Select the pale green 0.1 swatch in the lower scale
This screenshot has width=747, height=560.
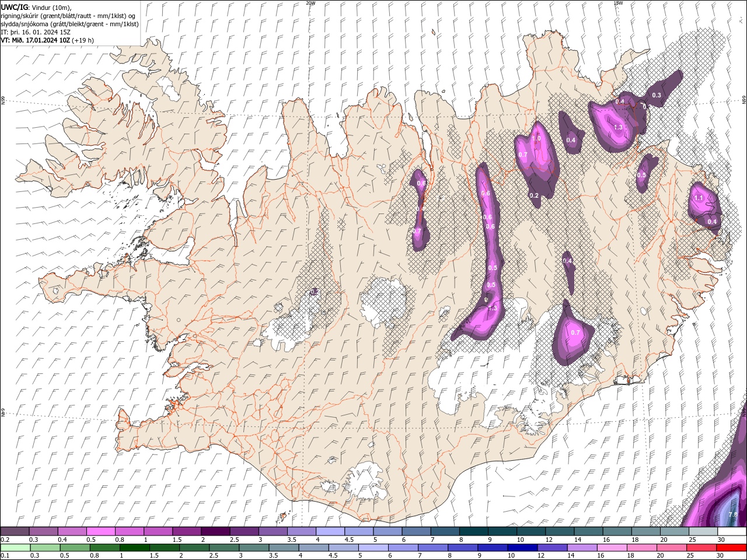(15, 548)
